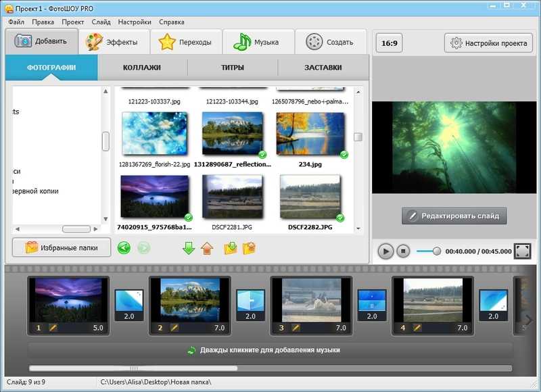Open the Правка menu
Screen dimensions: 541x392
(43, 22)
